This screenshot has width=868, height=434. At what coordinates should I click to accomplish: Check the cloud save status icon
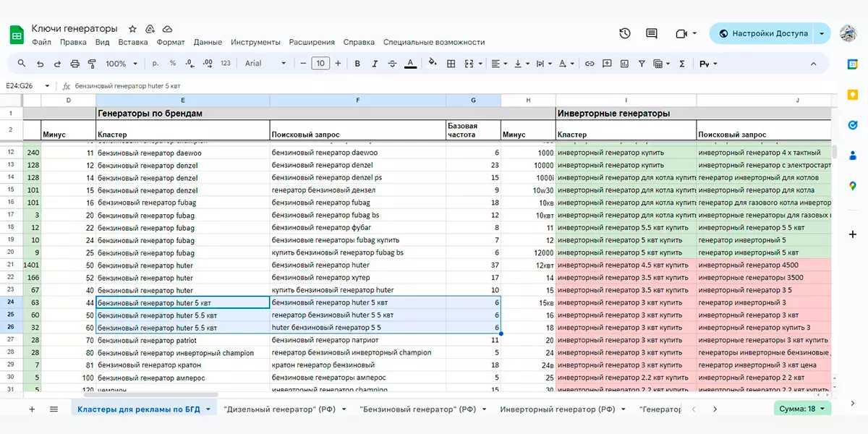pyautogui.click(x=167, y=29)
